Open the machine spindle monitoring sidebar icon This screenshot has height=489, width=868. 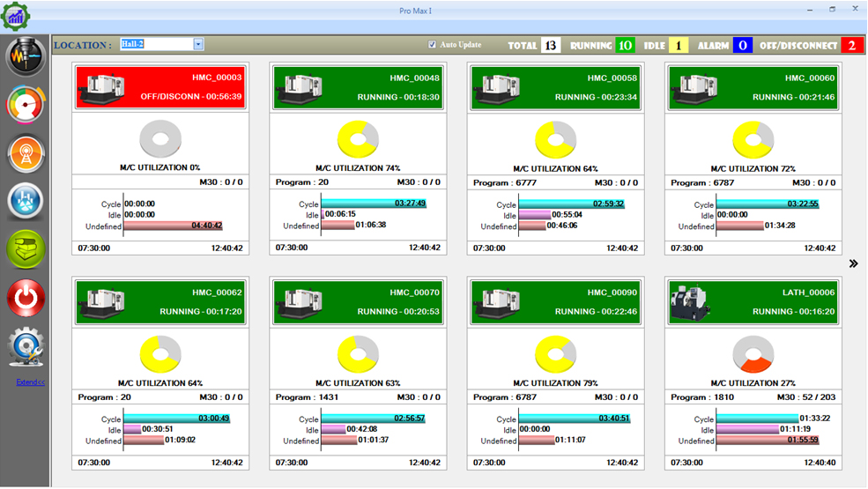click(26, 57)
